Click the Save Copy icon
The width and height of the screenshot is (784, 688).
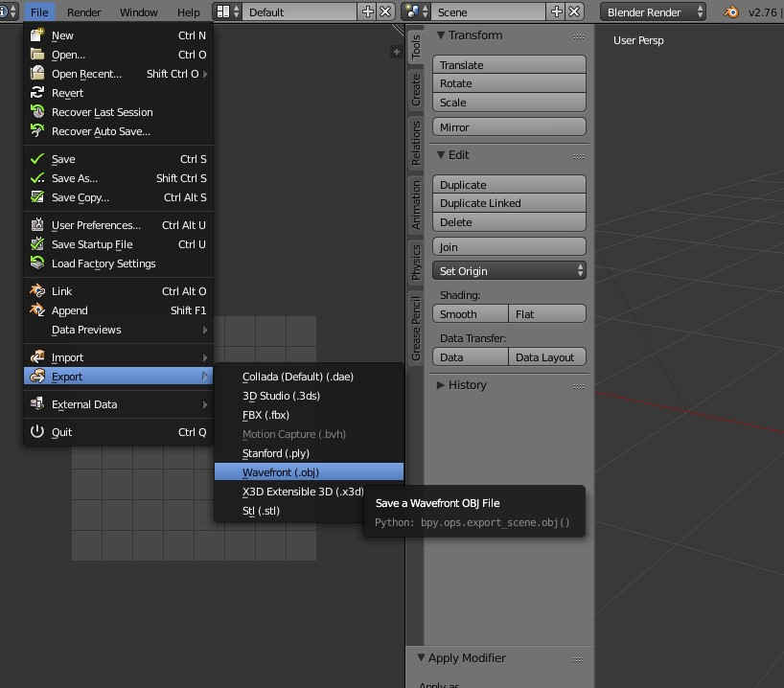tap(37, 197)
